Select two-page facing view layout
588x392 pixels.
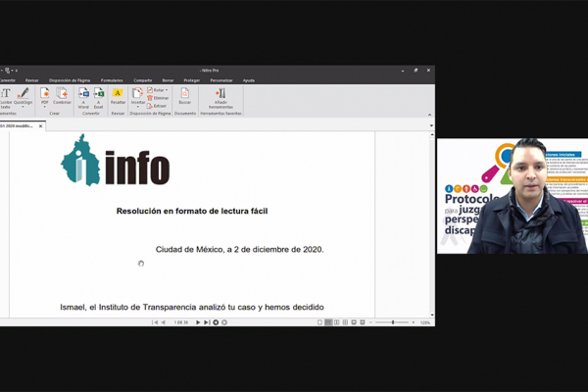337,322
